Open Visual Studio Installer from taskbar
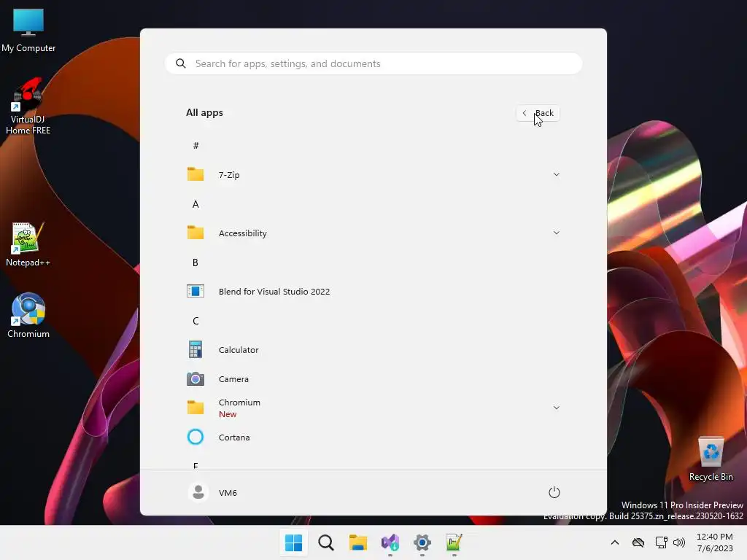Viewport: 747px width, 560px height. click(390, 542)
